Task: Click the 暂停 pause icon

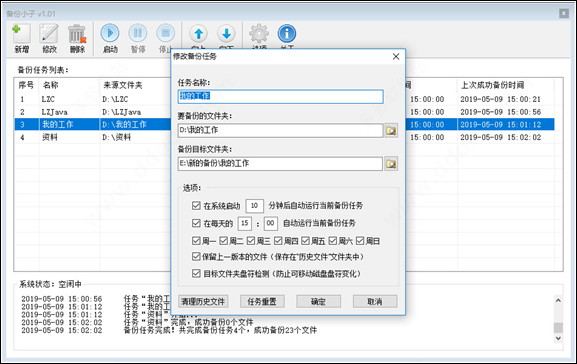Action: (x=138, y=33)
